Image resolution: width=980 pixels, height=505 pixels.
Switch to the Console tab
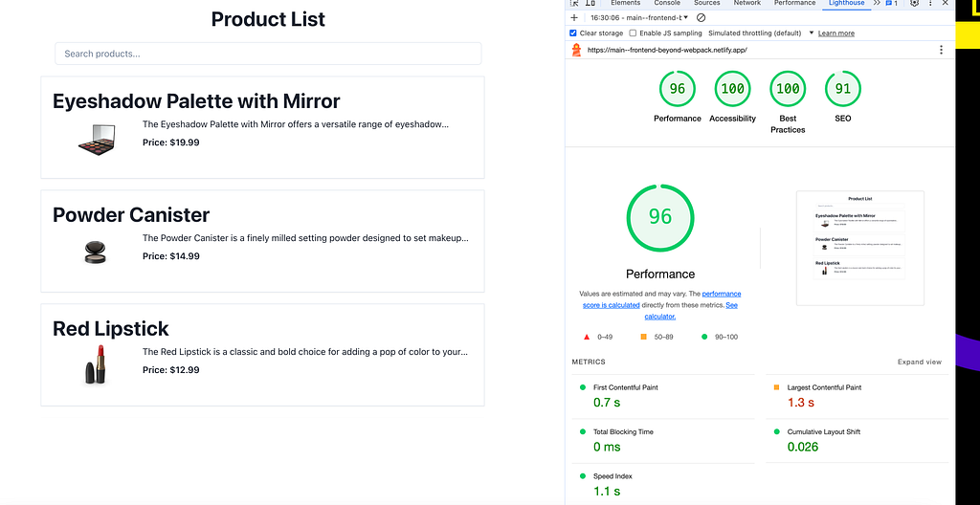[x=667, y=3]
